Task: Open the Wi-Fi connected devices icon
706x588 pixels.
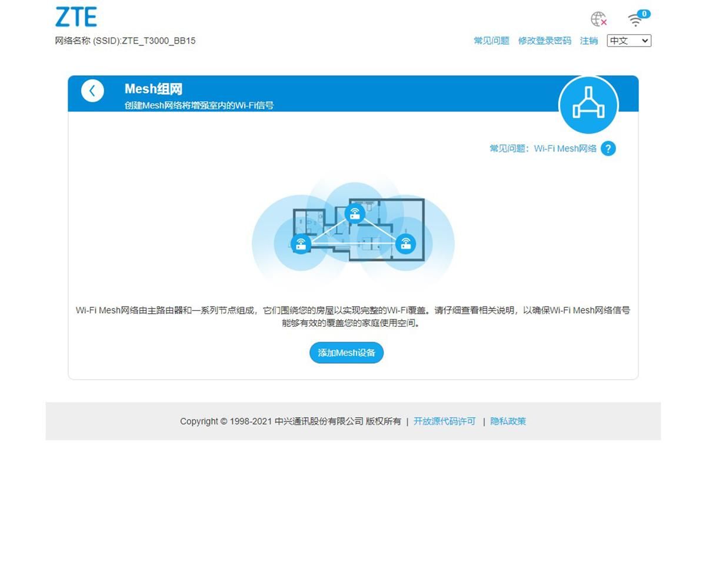Action: [638, 19]
